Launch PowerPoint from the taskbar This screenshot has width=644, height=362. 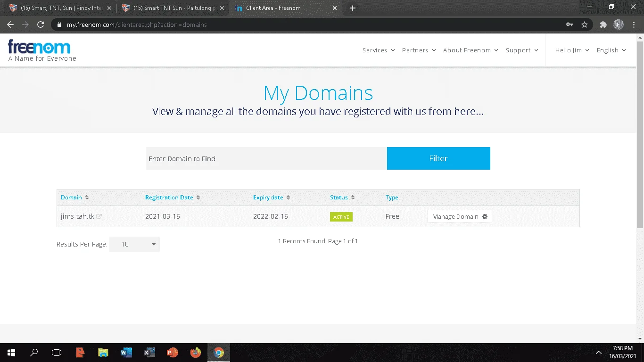coord(172,353)
